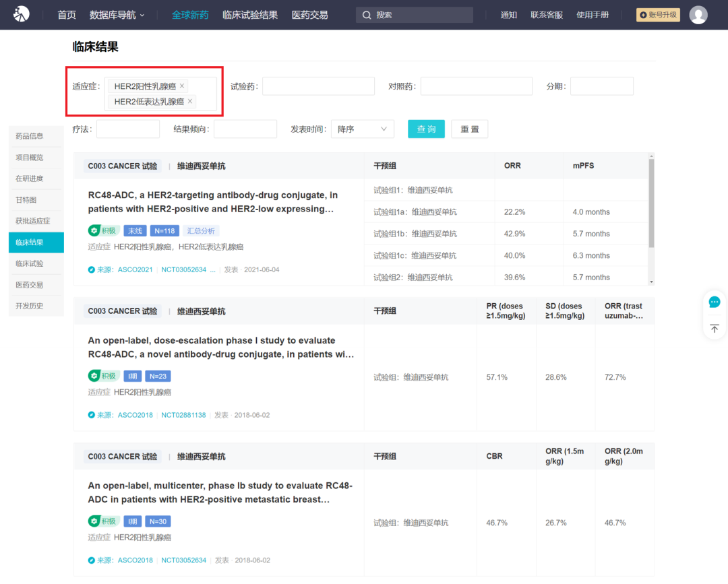The width and height of the screenshot is (728, 584).
Task: Open the NCT03052634 link dated 2021-06-04
Action: tap(184, 269)
